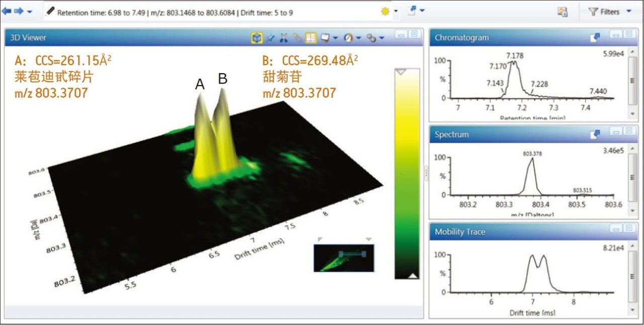Screen dimensions: 644x325
Task: Minimize the Mobility Trace panel
Action: [615, 228]
